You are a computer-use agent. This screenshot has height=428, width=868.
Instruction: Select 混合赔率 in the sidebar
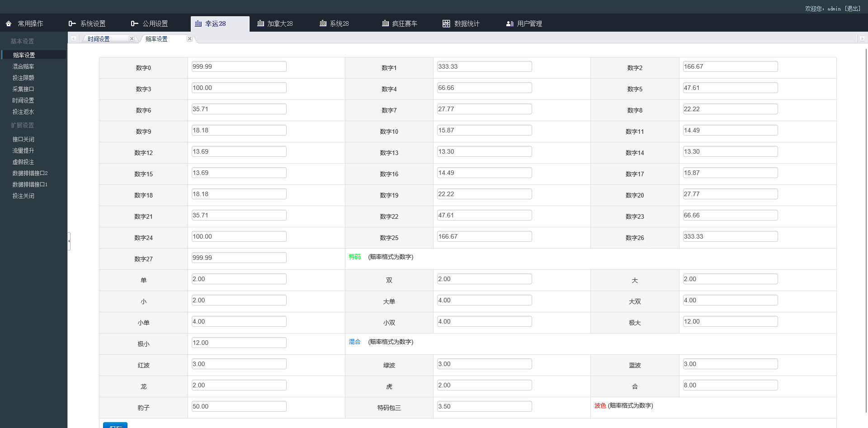[x=23, y=66]
